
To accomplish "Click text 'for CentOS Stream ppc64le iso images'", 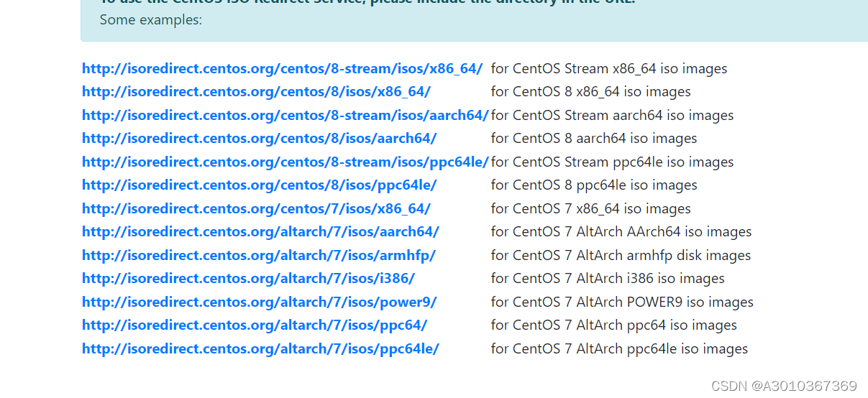I will point(613,162).
